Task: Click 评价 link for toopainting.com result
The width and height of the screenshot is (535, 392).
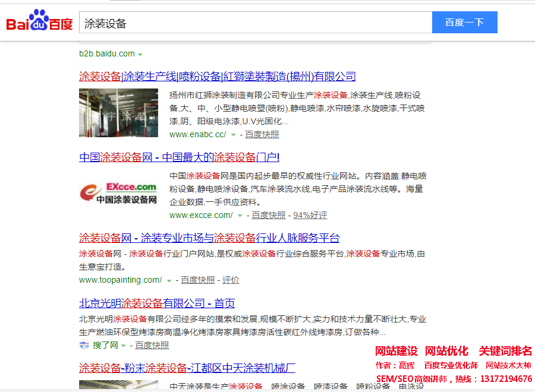Action: point(231,280)
